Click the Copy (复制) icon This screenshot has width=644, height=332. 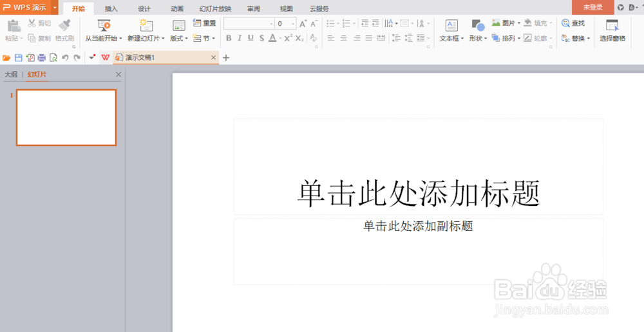[32, 38]
